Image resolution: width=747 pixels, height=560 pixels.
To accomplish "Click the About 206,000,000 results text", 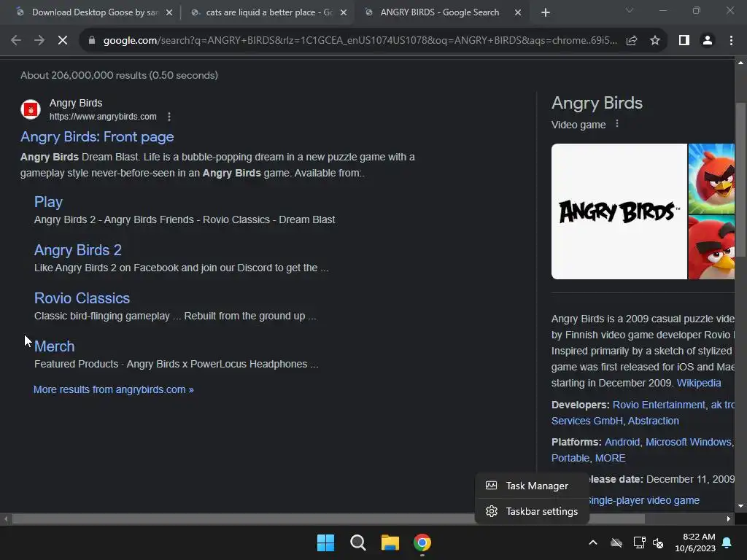I will pyautogui.click(x=119, y=75).
